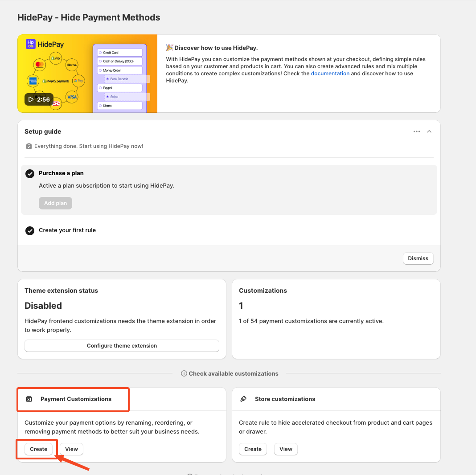
Task: Dismiss the Setup guide
Action: coord(418,258)
